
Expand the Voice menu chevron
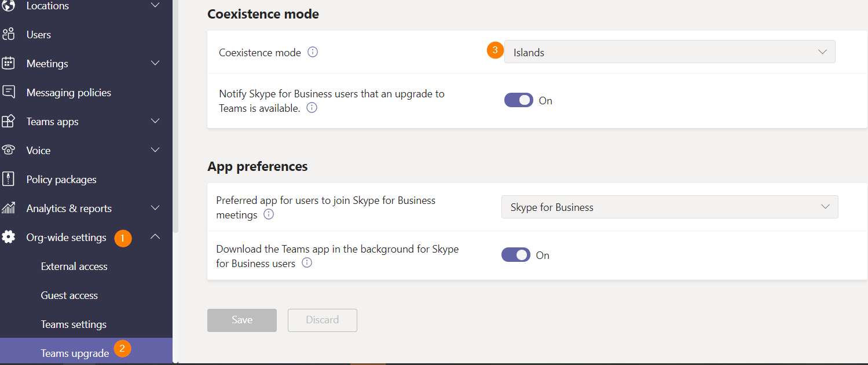click(155, 150)
